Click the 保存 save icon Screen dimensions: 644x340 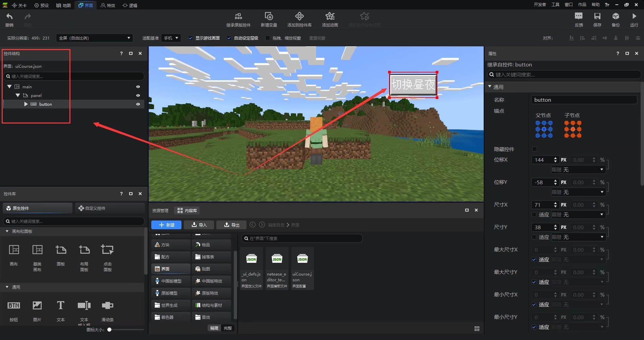point(597,16)
